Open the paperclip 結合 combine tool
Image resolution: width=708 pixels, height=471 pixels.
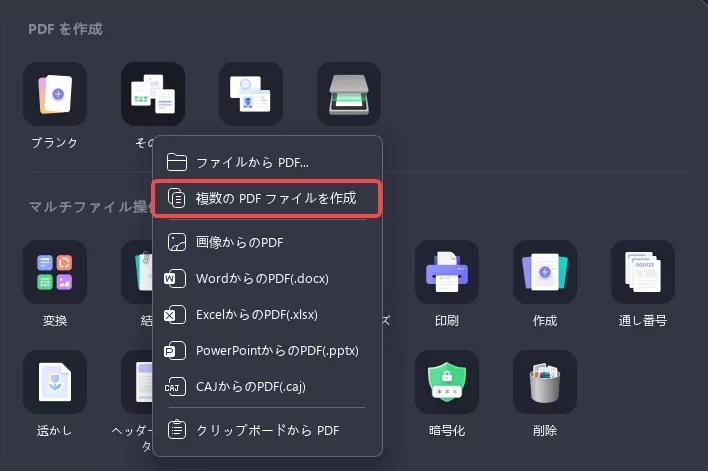137,272
